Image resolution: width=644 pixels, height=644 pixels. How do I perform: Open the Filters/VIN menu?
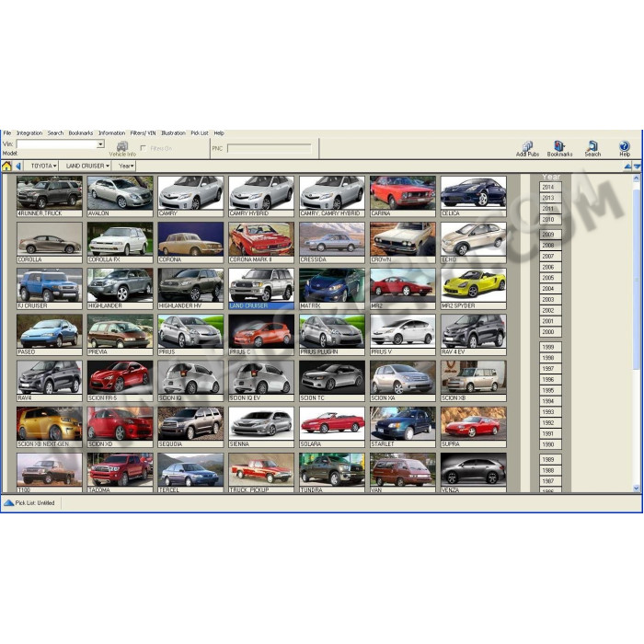[x=143, y=133]
